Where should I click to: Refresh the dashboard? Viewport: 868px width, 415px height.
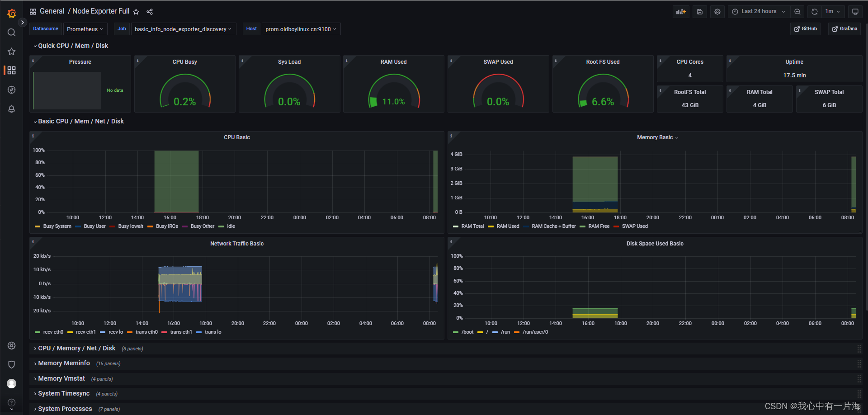pyautogui.click(x=815, y=12)
